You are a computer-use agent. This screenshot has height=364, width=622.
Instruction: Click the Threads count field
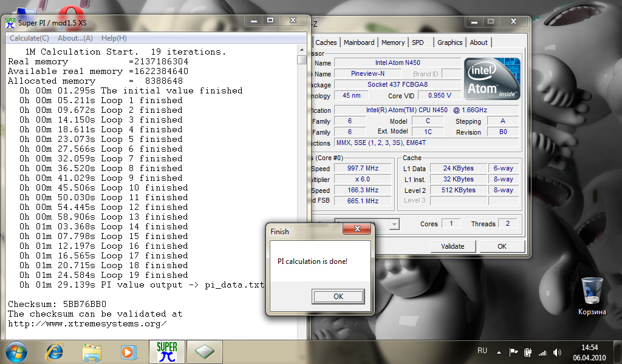508,223
